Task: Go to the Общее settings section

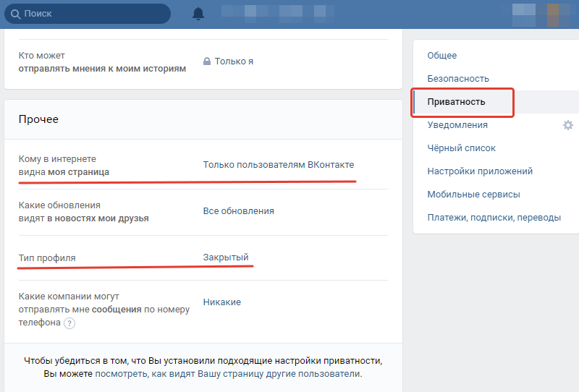Action: pos(441,56)
